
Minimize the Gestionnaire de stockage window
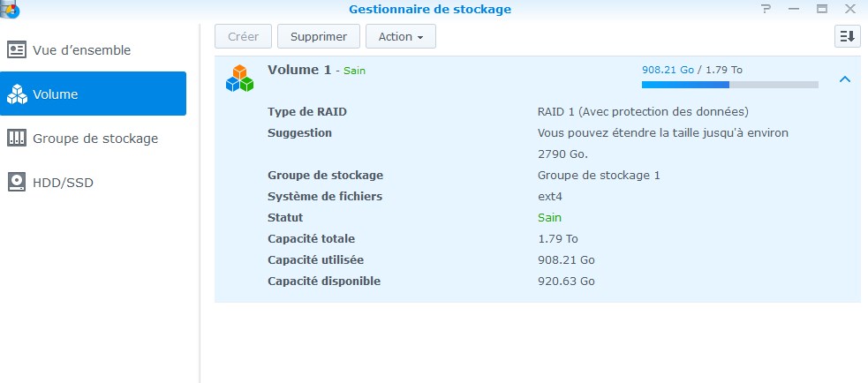[x=794, y=8]
